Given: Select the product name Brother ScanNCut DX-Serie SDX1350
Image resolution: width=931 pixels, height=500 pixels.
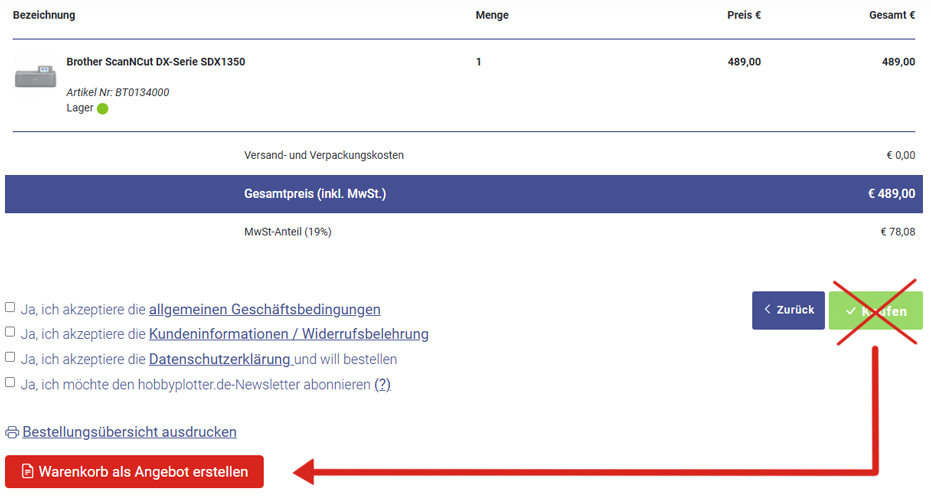Looking at the screenshot, I should pyautogui.click(x=156, y=62).
